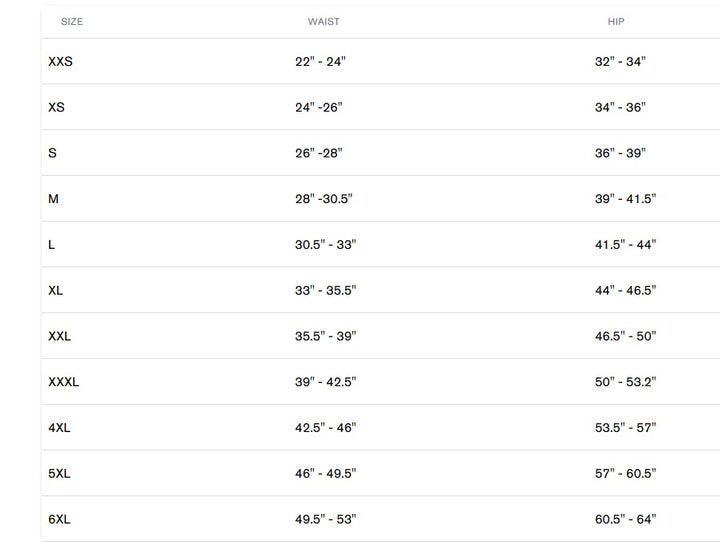
Task: Click hip measurement 34" - 36"
Action: pyautogui.click(x=620, y=107)
